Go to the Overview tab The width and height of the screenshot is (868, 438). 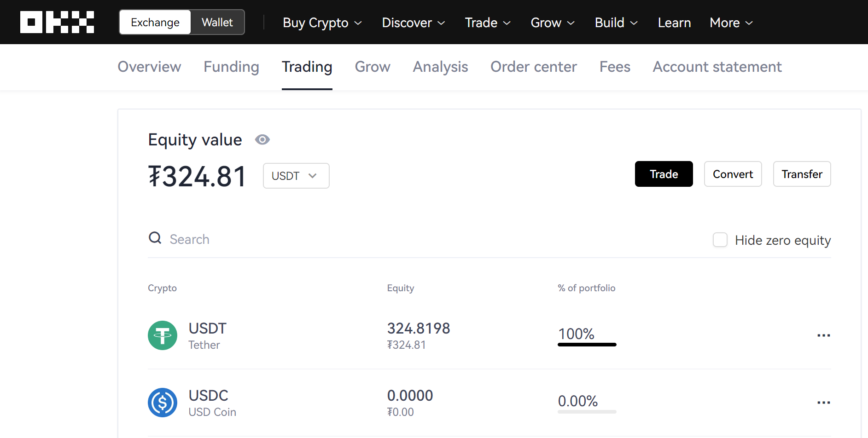click(149, 67)
